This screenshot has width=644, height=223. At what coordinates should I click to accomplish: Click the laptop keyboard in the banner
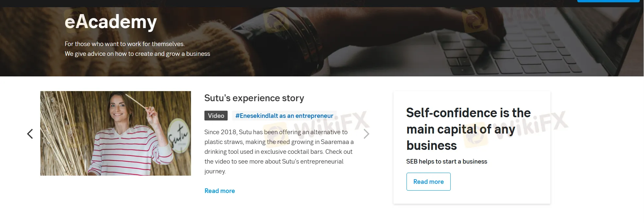[510, 56]
